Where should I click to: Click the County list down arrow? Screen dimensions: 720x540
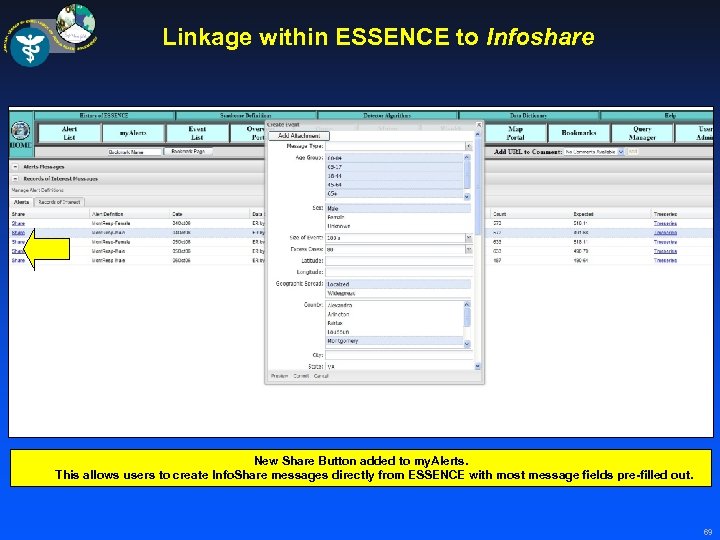point(467,343)
